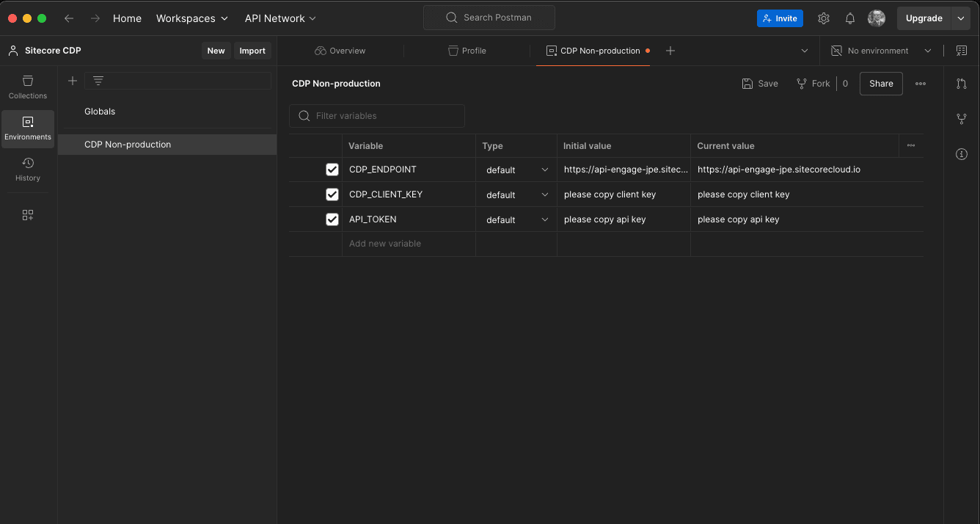Open the settings gear icon

[824, 18]
